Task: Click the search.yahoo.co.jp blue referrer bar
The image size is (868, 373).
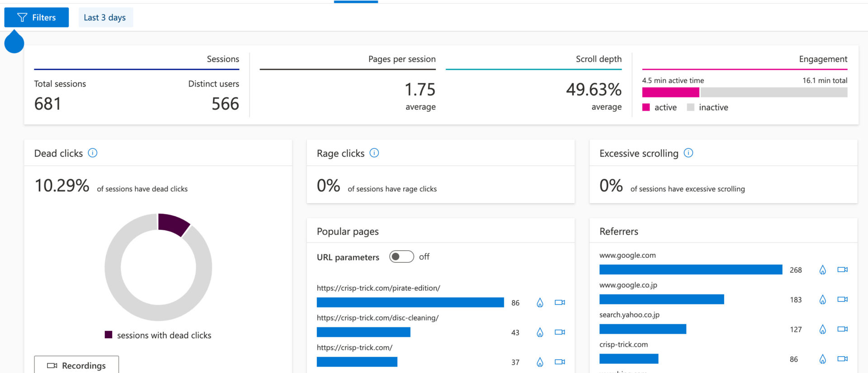Action: pos(643,329)
